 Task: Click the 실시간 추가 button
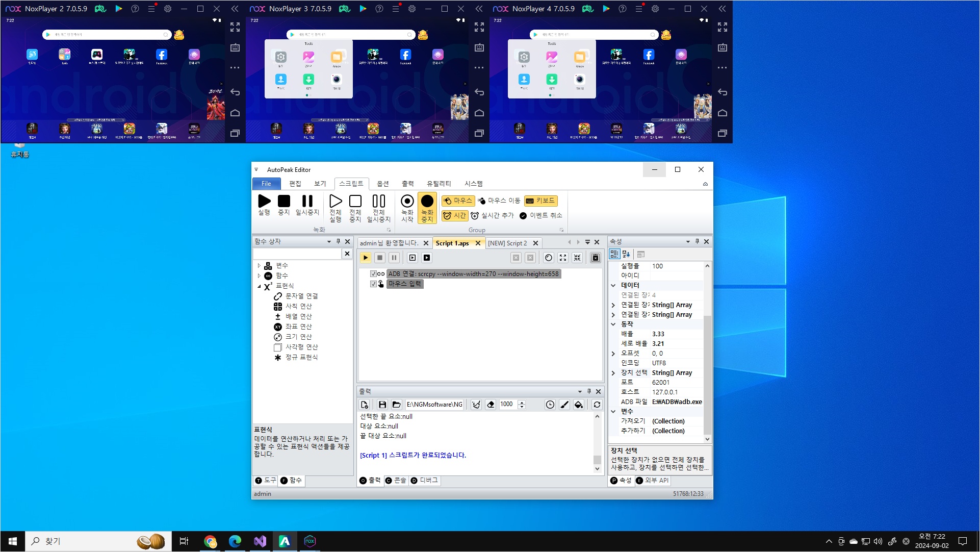(x=493, y=216)
